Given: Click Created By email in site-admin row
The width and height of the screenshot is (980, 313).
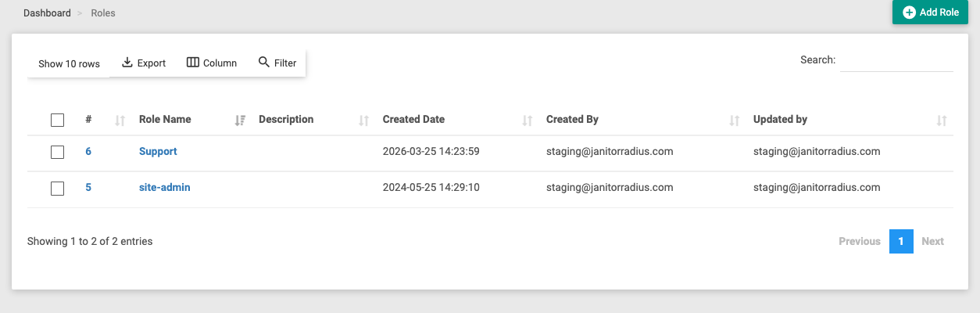Looking at the screenshot, I should point(610,188).
